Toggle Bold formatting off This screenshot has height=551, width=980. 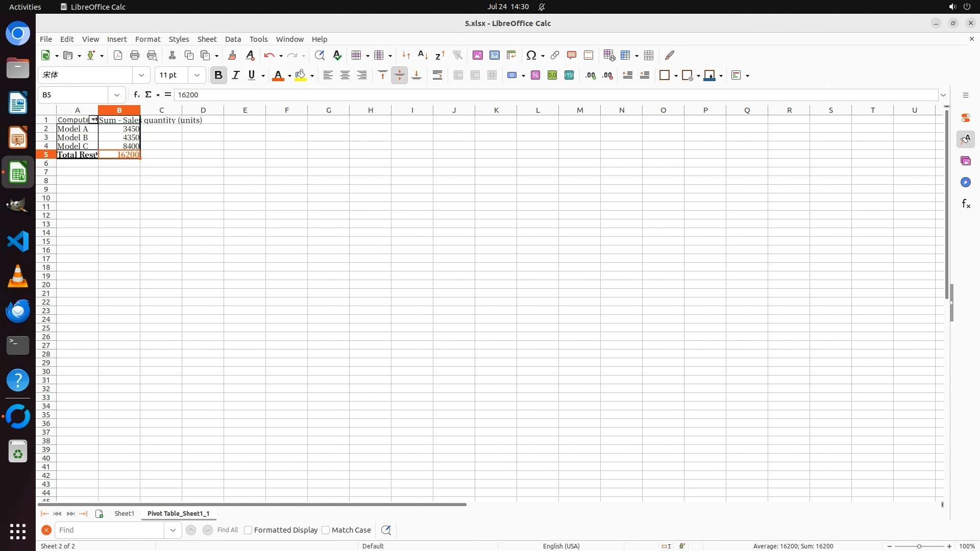click(x=218, y=76)
